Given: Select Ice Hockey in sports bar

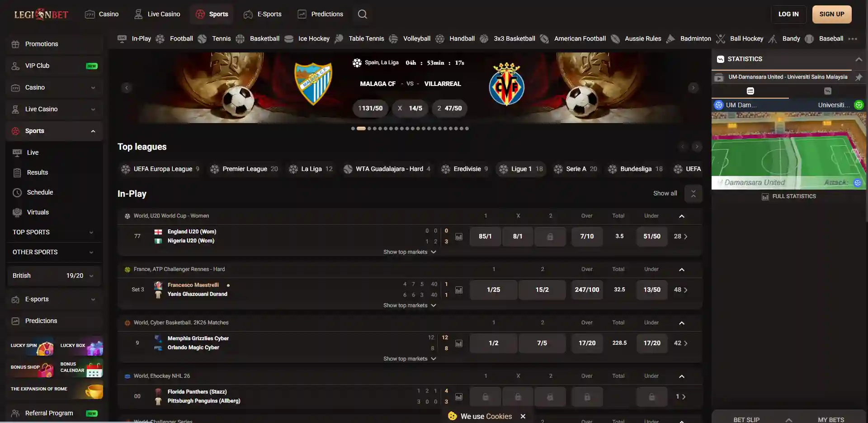Looking at the screenshot, I should (x=307, y=39).
